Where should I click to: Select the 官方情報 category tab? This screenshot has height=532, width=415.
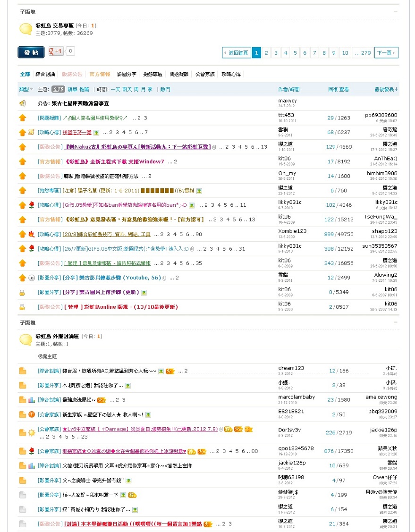tap(100, 74)
